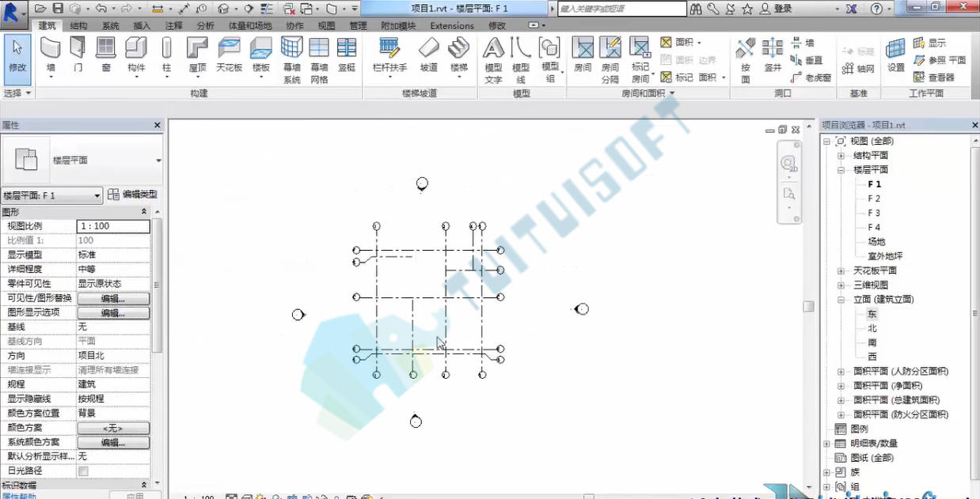
Task: Collapse the 楼层平面 tree node
Action: pos(841,170)
